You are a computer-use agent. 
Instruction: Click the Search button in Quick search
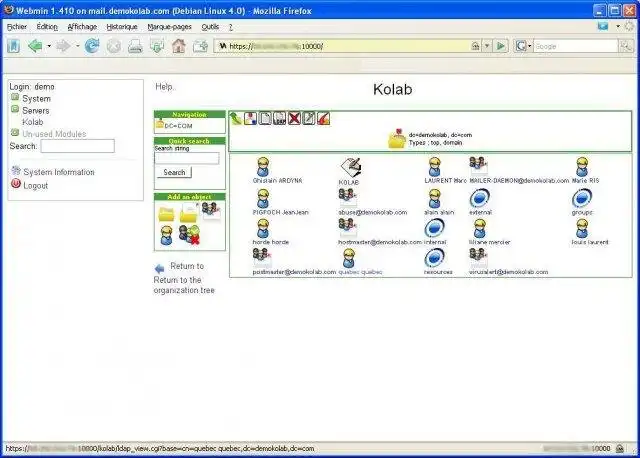click(174, 172)
